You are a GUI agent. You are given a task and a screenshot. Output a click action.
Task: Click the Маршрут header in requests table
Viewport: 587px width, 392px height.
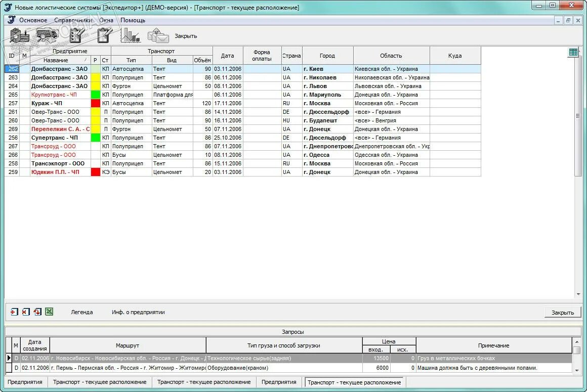click(x=128, y=345)
